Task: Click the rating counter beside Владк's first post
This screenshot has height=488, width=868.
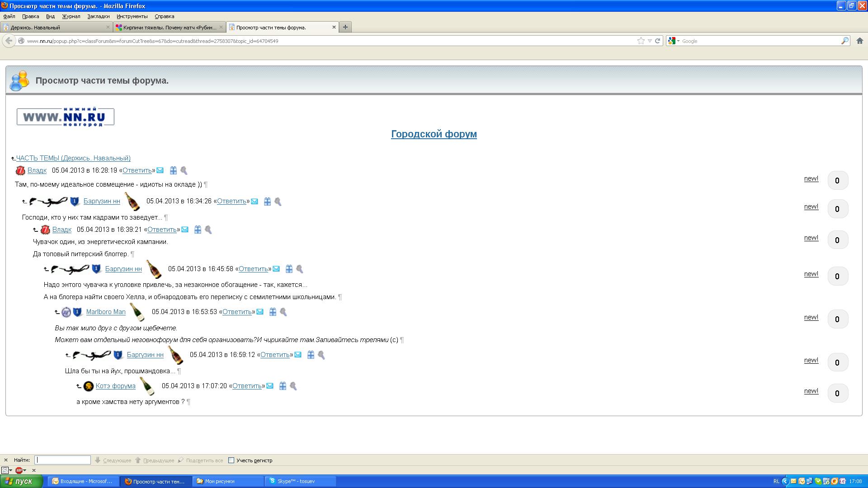Action: pyautogui.click(x=837, y=180)
